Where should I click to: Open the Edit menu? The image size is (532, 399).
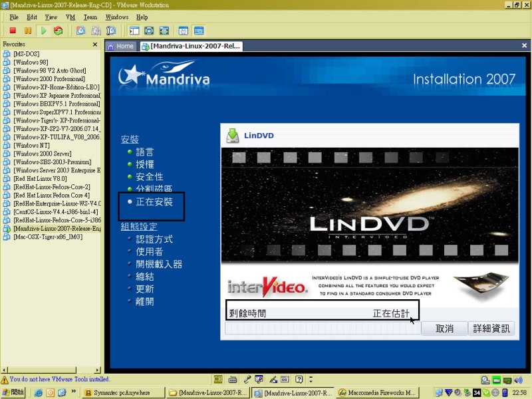pyautogui.click(x=32, y=17)
